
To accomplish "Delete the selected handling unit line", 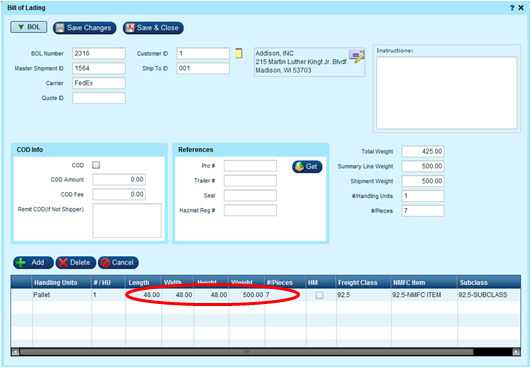I will [x=76, y=263].
